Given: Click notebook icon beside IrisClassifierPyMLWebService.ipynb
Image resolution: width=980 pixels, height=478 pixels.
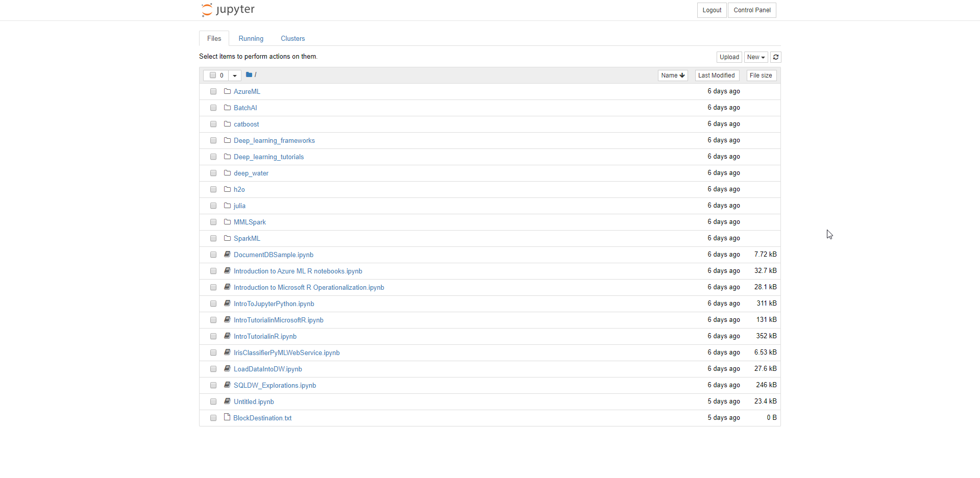Looking at the screenshot, I should click(227, 353).
